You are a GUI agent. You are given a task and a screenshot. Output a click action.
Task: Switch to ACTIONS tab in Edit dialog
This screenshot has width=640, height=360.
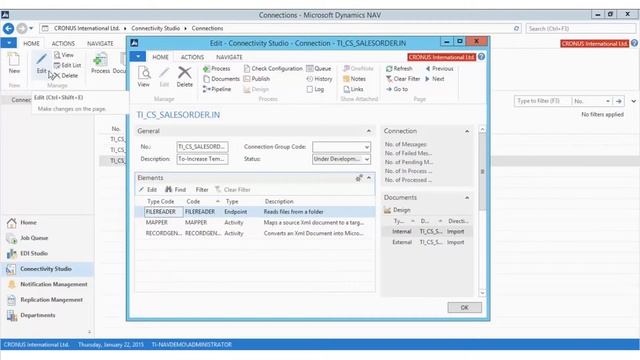[x=192, y=57]
